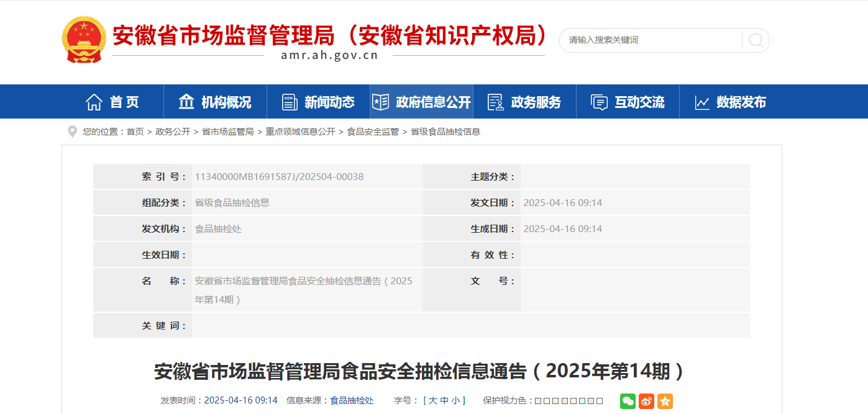This screenshot has width=868, height=414.
Task: Share article via WeChat icon
Action: coord(628,401)
